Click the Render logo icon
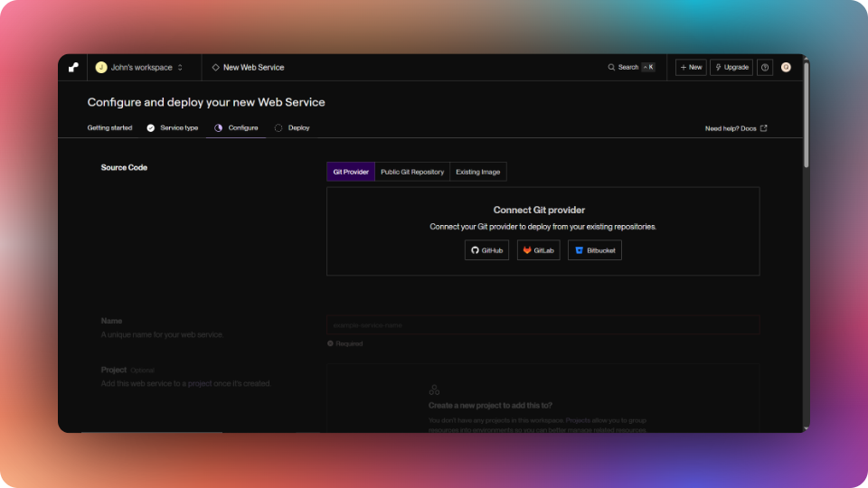The height and width of the screenshot is (488, 868). (73, 68)
